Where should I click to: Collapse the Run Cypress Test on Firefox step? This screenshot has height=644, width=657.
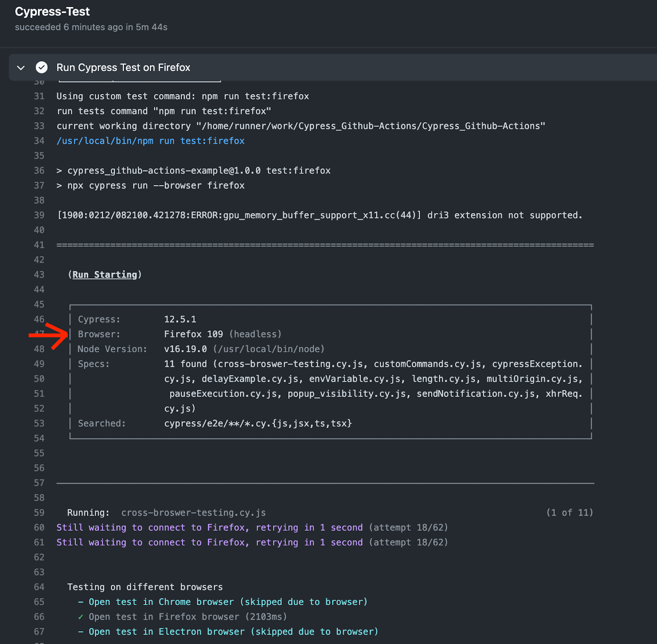(x=21, y=67)
